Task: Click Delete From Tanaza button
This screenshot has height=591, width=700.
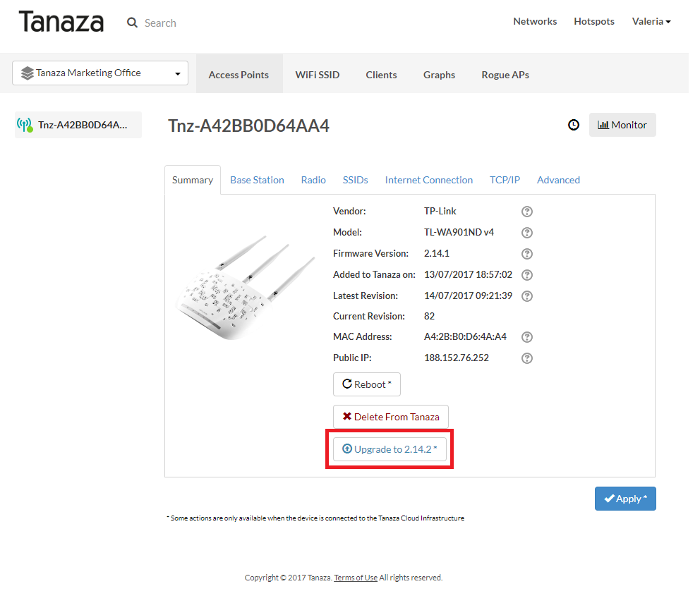Action: 391,417
